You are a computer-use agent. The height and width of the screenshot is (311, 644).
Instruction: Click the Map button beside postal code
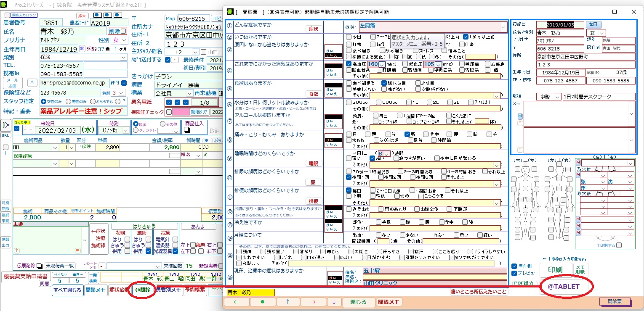[170, 19]
